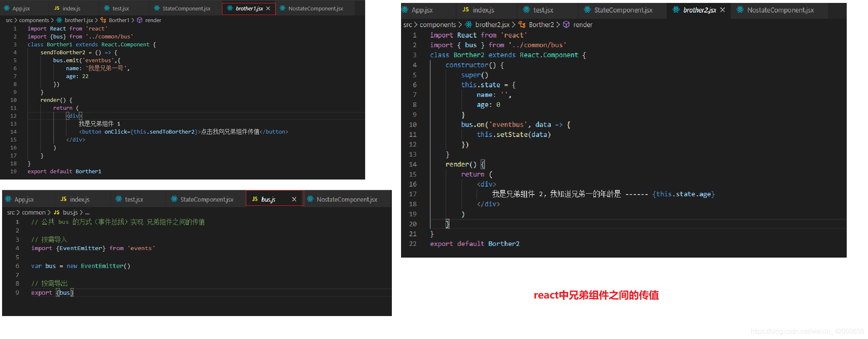
Task: Click JS icon beside bus.js breadcrumb
Action: [57, 213]
